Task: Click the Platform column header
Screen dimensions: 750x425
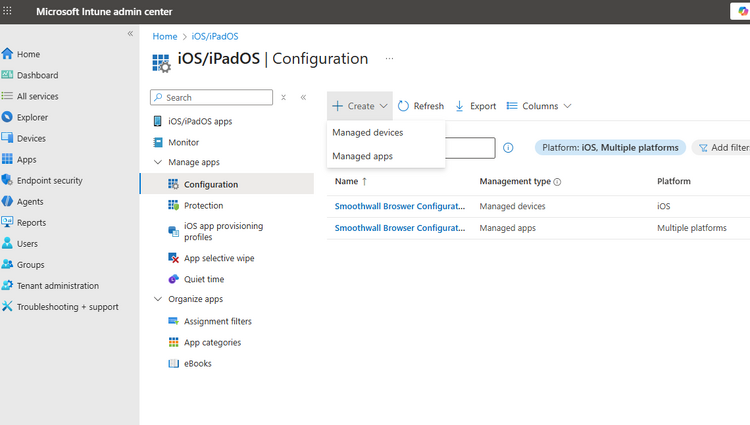Action: point(673,181)
